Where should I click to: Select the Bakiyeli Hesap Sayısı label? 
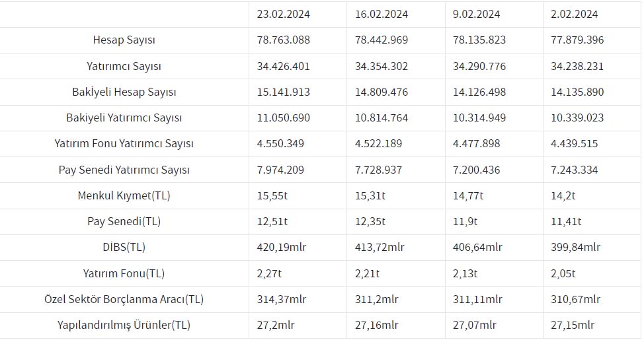124,92
